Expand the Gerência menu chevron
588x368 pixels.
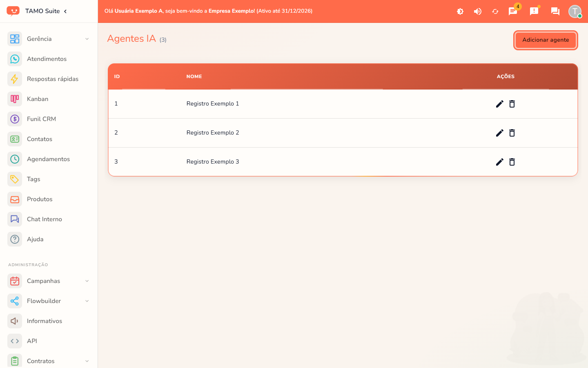87,39
